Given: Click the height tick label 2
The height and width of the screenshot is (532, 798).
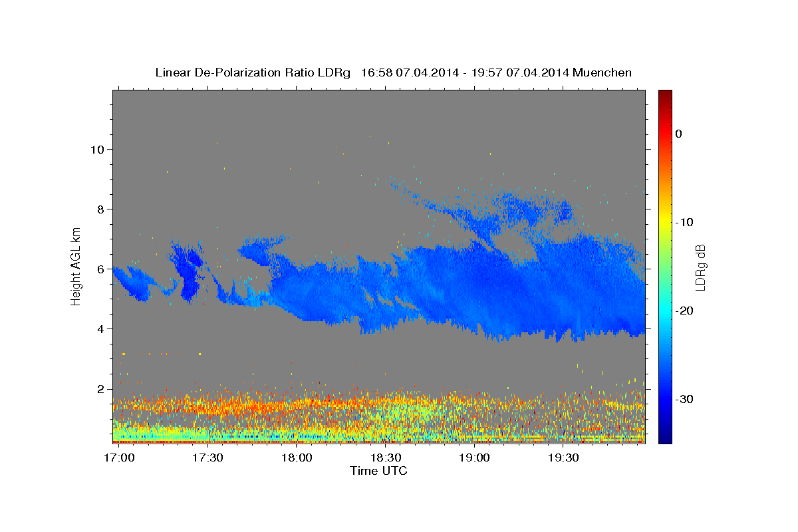Looking at the screenshot, I should click(100, 388).
